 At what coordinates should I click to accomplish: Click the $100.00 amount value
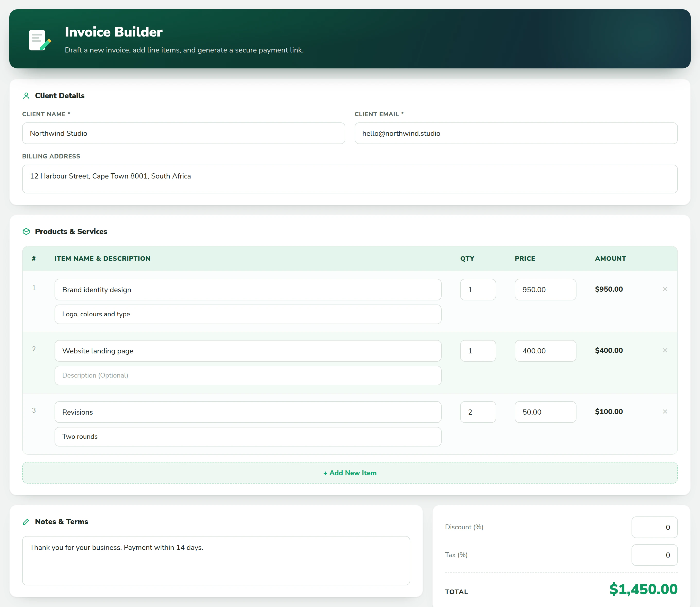point(609,412)
